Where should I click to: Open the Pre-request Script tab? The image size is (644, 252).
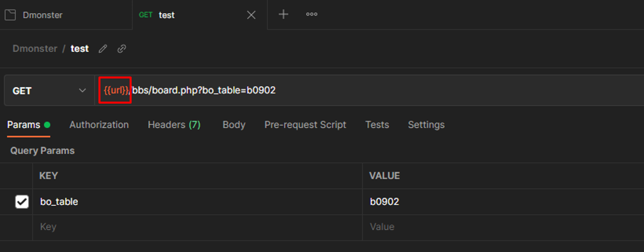[x=305, y=125]
